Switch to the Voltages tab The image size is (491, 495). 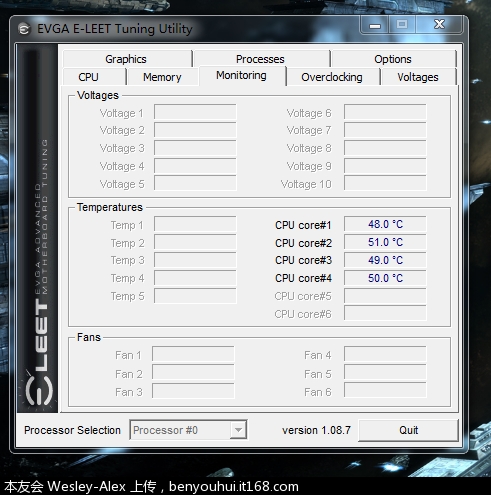[x=418, y=77]
